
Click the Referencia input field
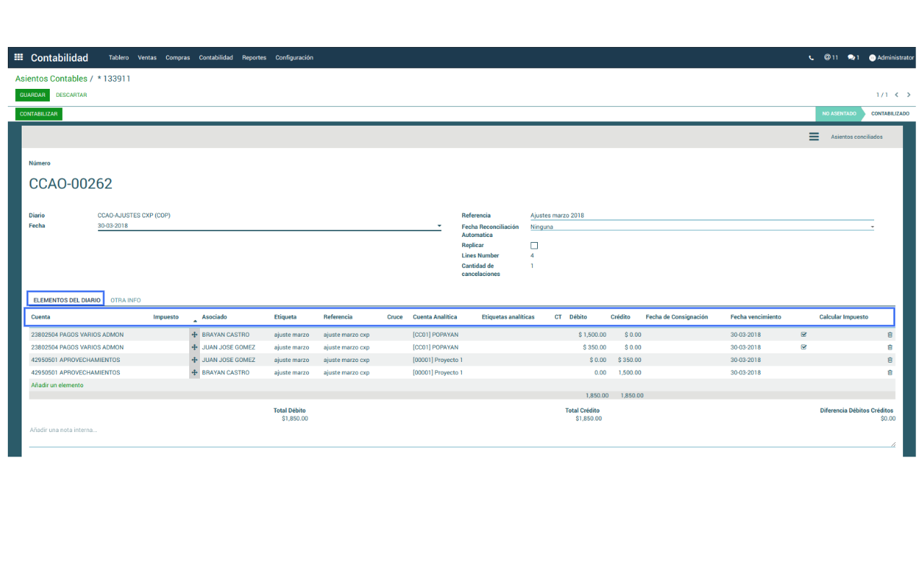pos(700,215)
